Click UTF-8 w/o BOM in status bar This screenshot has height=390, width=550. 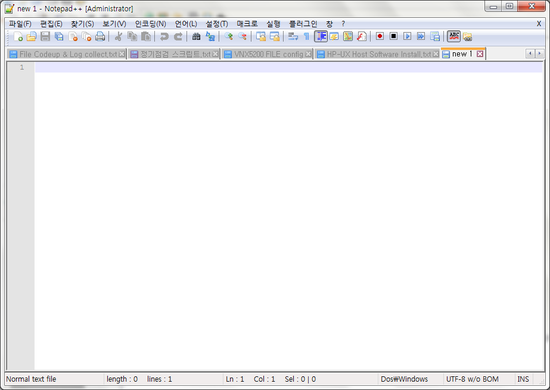472,379
